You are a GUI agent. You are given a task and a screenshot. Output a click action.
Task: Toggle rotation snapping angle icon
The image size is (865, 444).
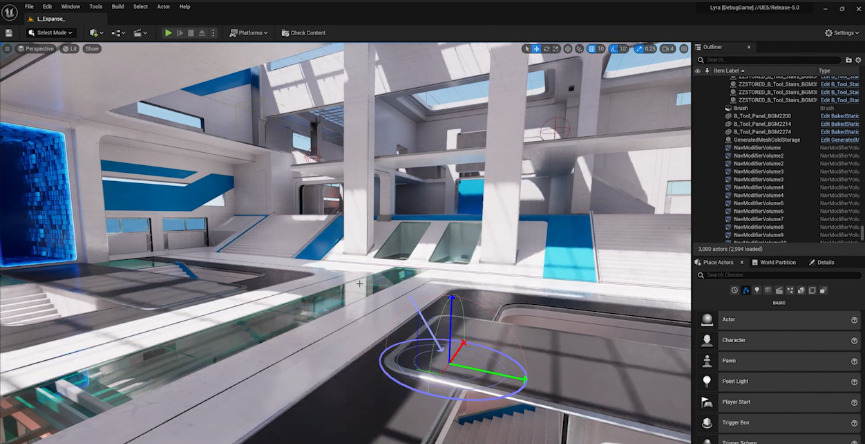point(613,49)
